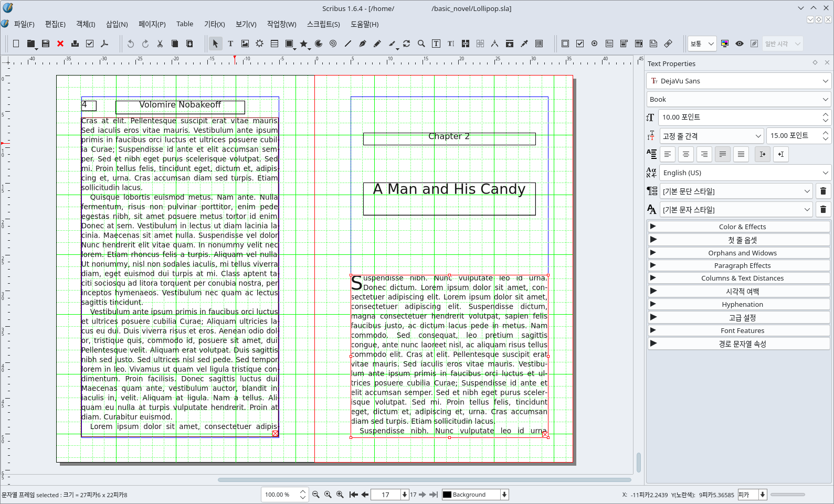
Task: Toggle preview mode eye icon
Action: (739, 44)
